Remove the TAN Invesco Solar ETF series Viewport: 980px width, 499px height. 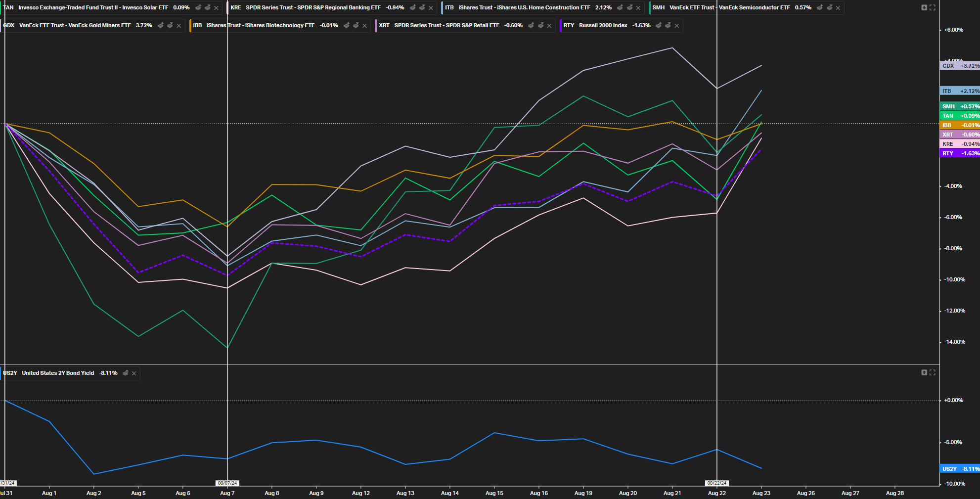click(x=216, y=8)
